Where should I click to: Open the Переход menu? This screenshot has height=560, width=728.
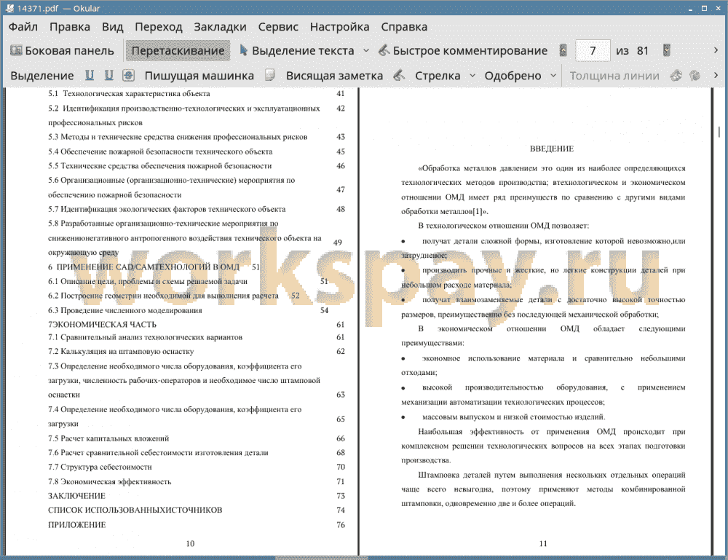point(158,27)
